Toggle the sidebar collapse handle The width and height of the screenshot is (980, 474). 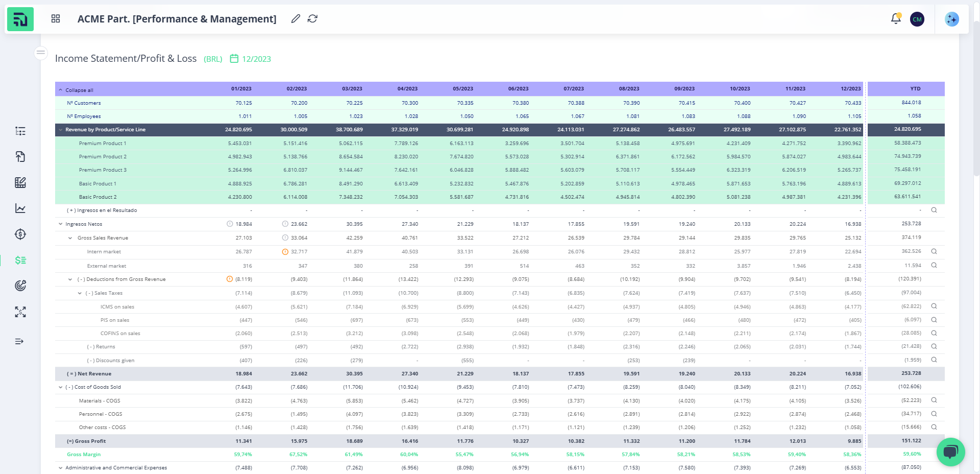click(41, 52)
